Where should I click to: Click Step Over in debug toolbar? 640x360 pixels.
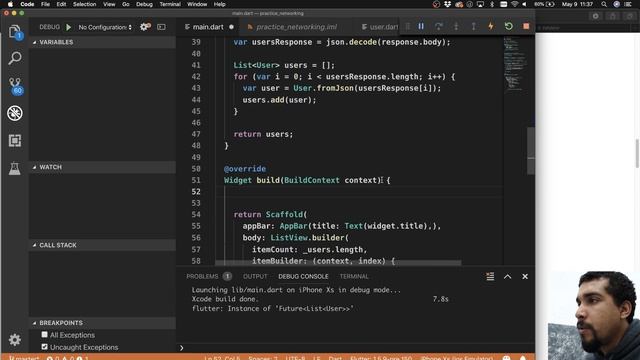point(438,27)
